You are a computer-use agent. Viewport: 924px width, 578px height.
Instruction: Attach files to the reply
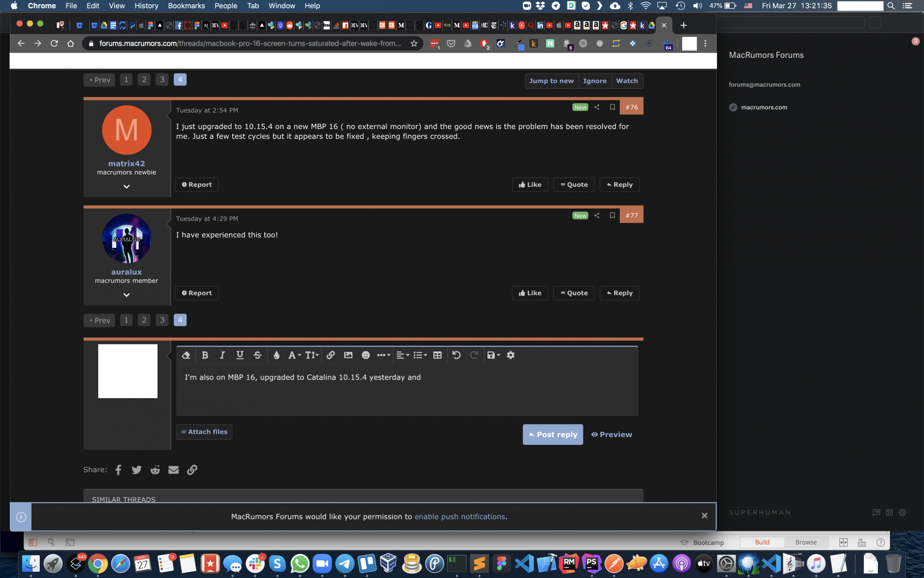click(204, 432)
